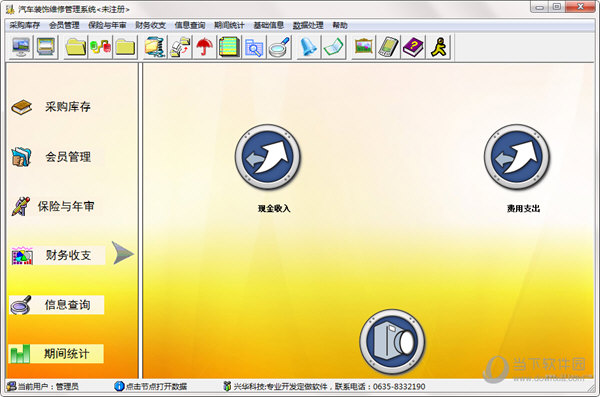600x397 pixels.
Task: Open the 数据处理 menu
Action: pos(308,25)
